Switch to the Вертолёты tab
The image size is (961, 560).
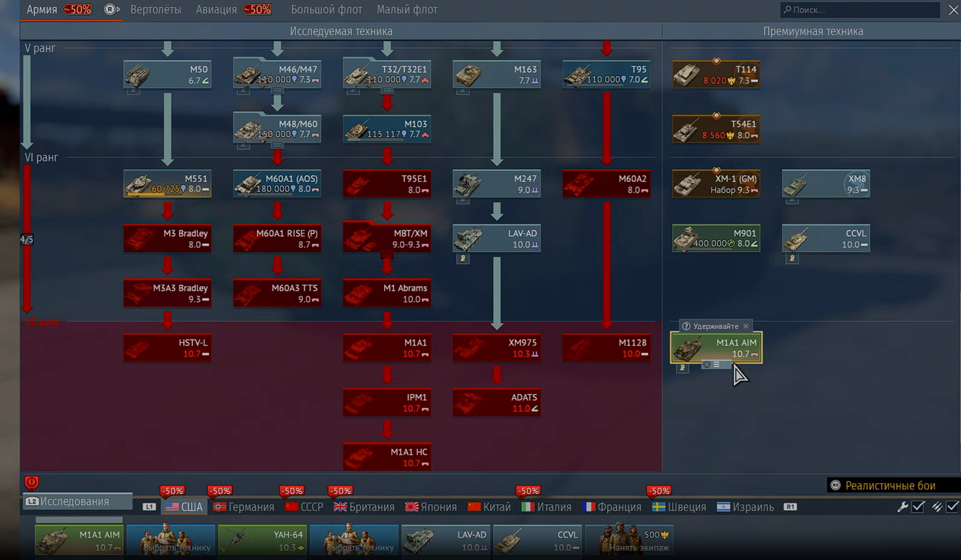[156, 10]
